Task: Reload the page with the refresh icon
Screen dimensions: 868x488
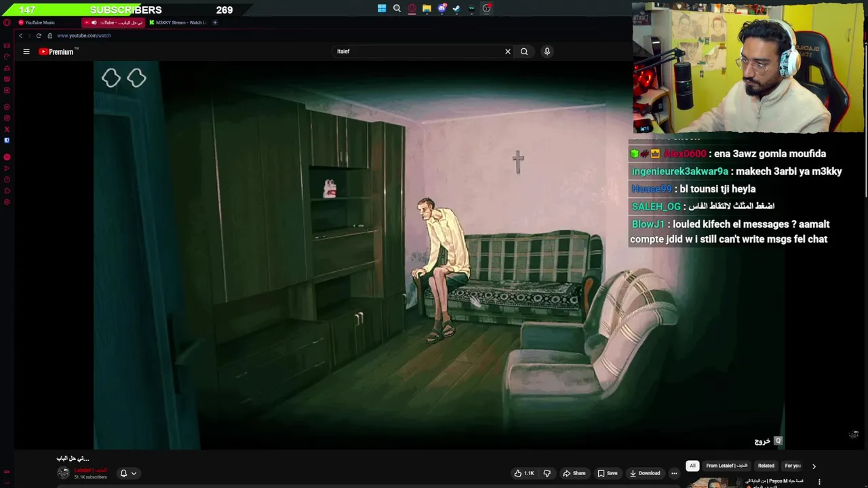Action: (39, 35)
